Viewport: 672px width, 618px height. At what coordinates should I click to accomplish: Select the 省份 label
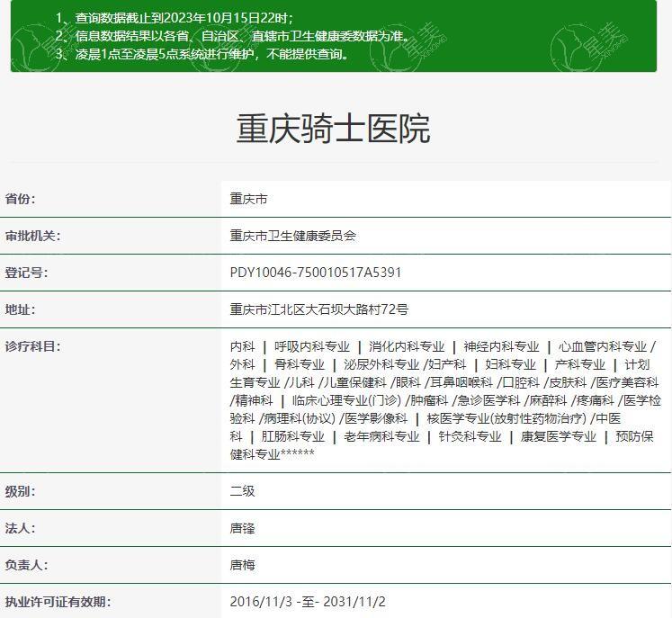click(20, 199)
